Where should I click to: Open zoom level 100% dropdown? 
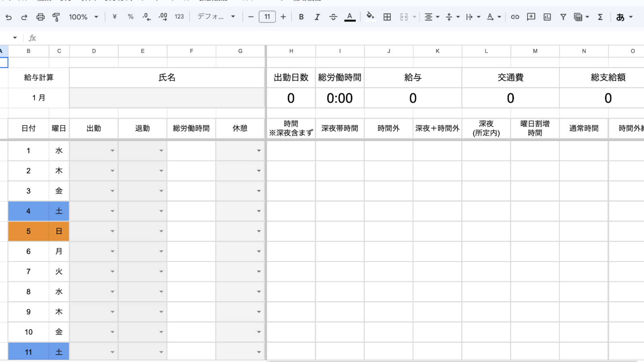pos(83,17)
